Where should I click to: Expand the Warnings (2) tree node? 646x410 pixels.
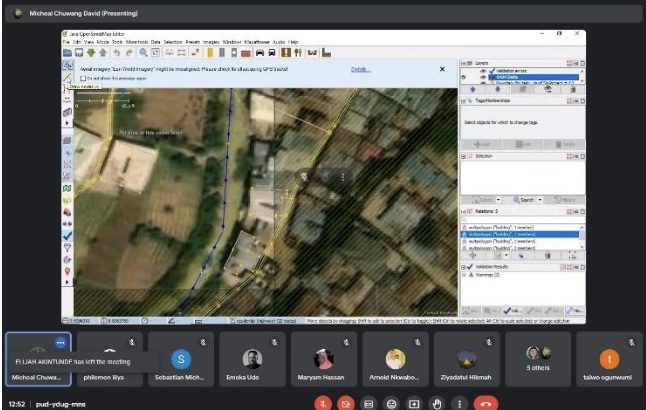pyautogui.click(x=464, y=275)
